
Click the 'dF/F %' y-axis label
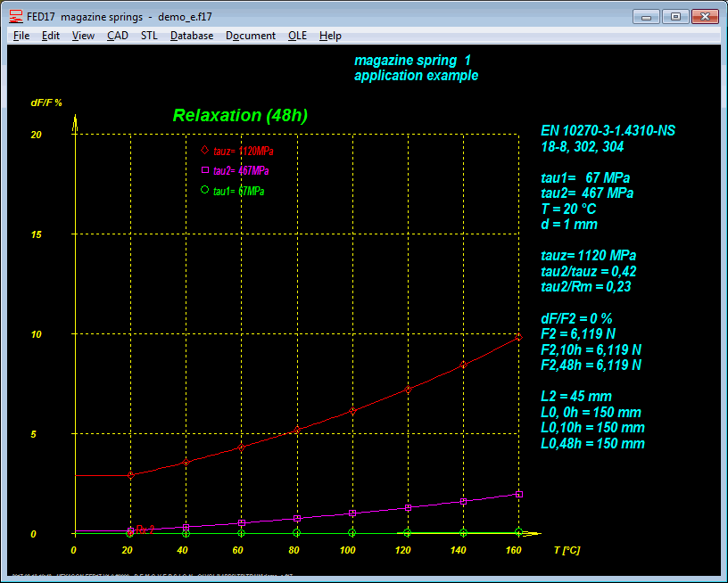tap(46, 103)
